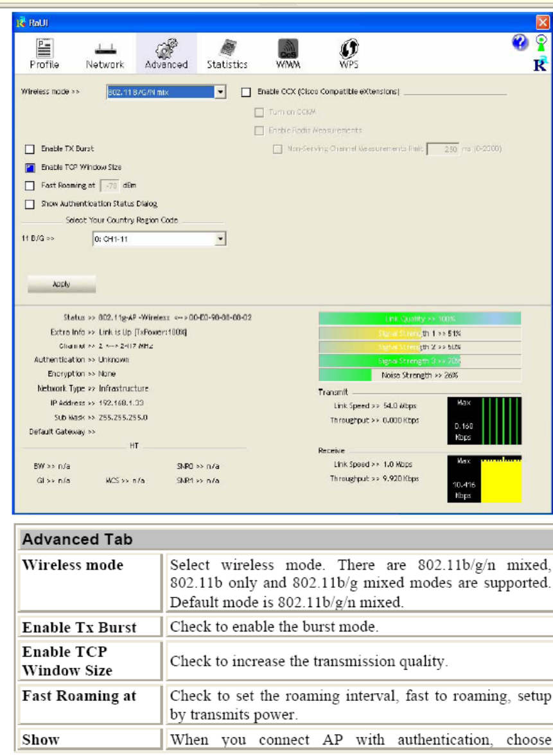
Task: Click the Ralink R logo icon
Action: click(x=540, y=64)
